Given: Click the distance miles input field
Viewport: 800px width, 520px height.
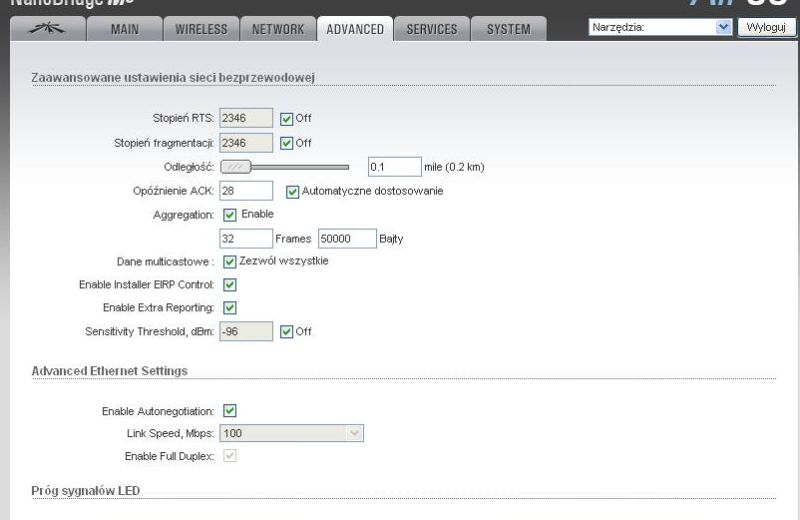Looking at the screenshot, I should (x=395, y=167).
